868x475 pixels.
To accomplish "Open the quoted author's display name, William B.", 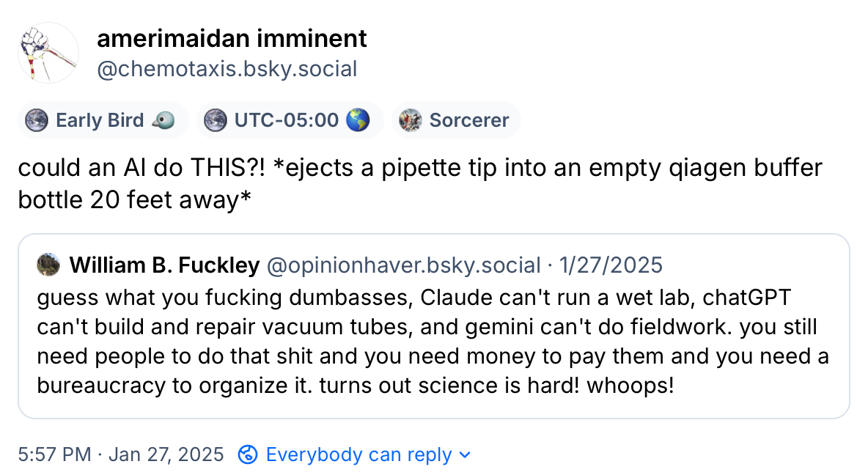I will pyautogui.click(x=164, y=265).
